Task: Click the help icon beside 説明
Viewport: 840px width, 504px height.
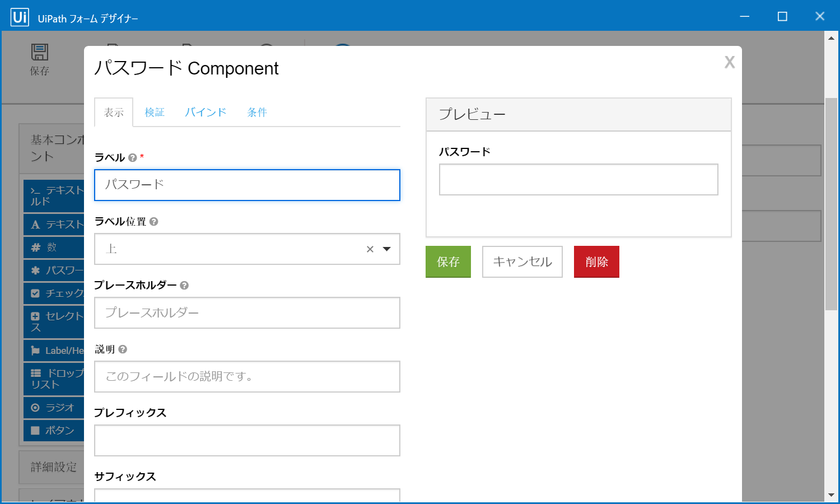Action: click(x=123, y=349)
